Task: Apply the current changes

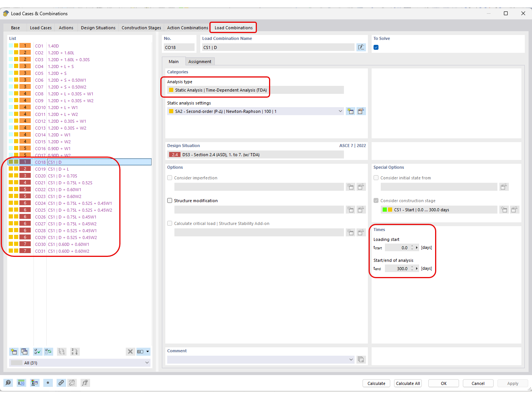Action: click(x=513, y=383)
